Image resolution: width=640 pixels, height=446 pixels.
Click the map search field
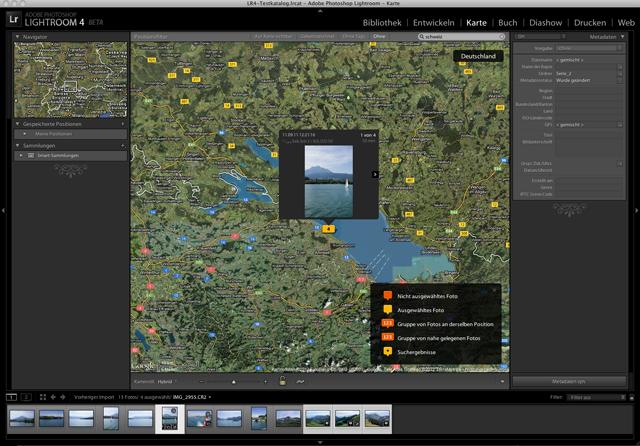pyautogui.click(x=462, y=37)
